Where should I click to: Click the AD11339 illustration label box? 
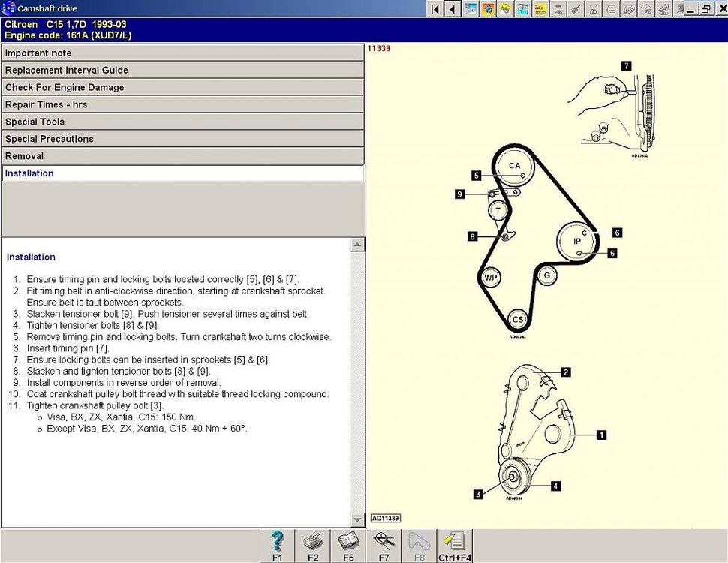pyautogui.click(x=385, y=519)
